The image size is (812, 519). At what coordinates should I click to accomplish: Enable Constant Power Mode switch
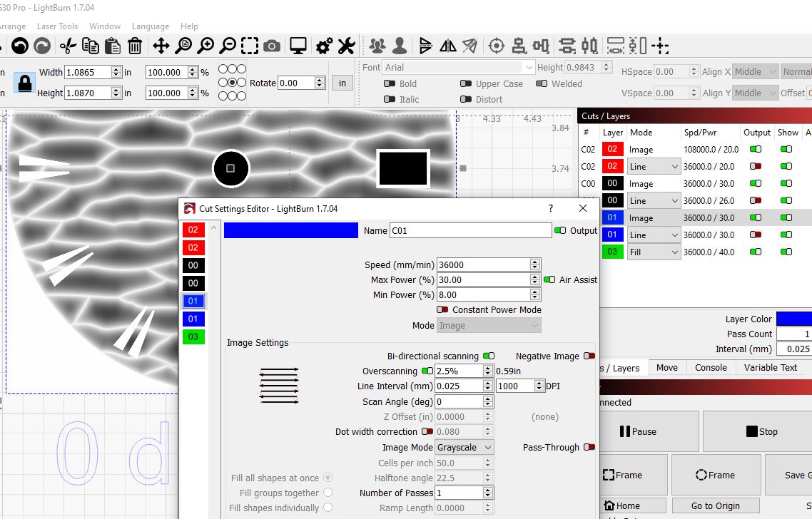[x=442, y=309]
